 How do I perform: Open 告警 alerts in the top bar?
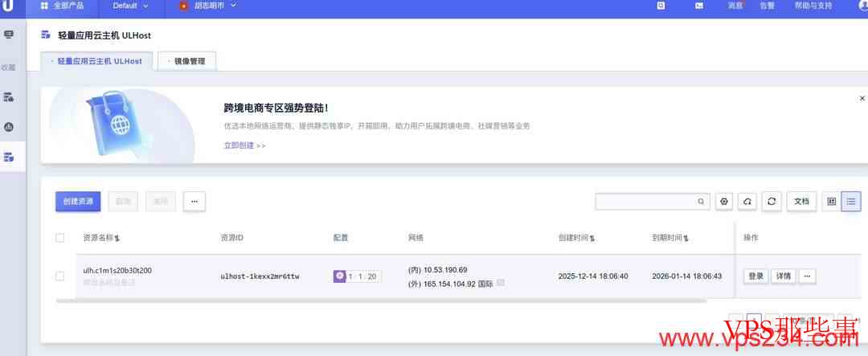(x=768, y=6)
